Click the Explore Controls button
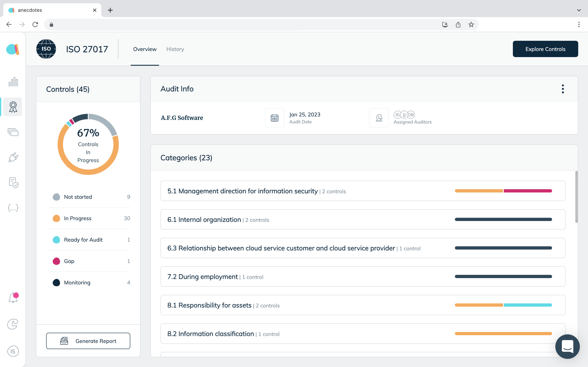588x367 pixels. (545, 49)
